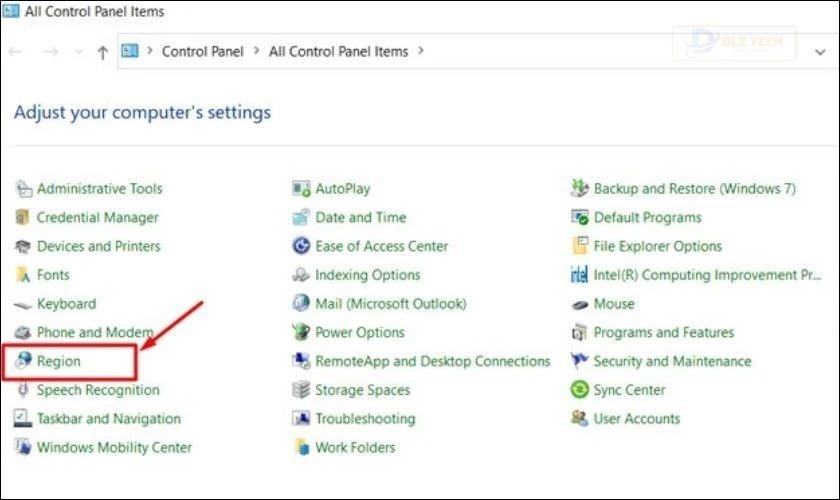The image size is (840, 500).
Task: Click the Programs and Features link
Action: click(664, 332)
